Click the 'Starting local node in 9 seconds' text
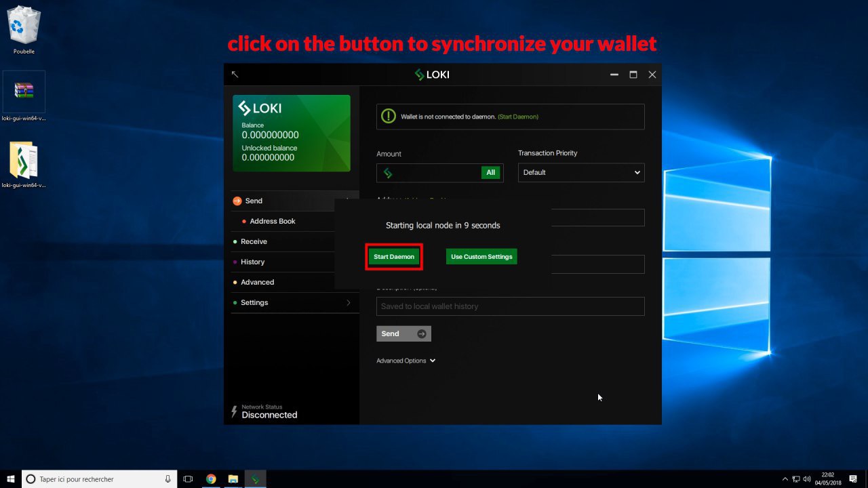 click(443, 225)
